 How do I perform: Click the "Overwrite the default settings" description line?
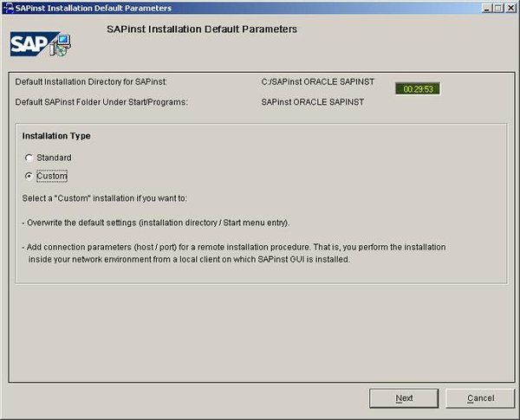[156, 223]
